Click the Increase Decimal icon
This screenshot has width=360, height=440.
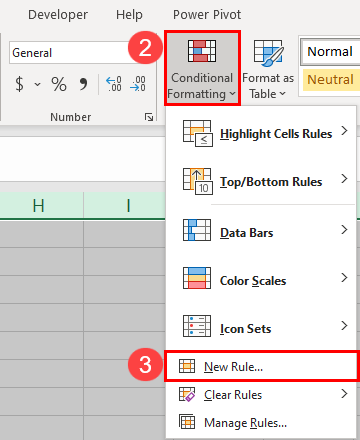(114, 84)
